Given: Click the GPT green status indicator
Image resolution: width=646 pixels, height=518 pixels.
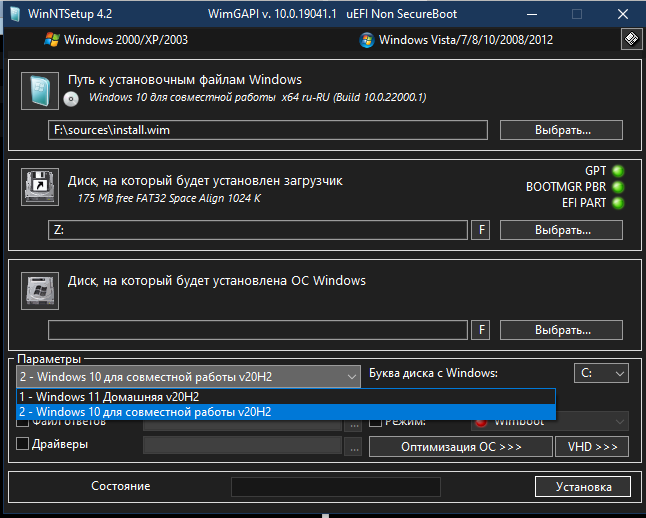Looking at the screenshot, I should click(618, 171).
